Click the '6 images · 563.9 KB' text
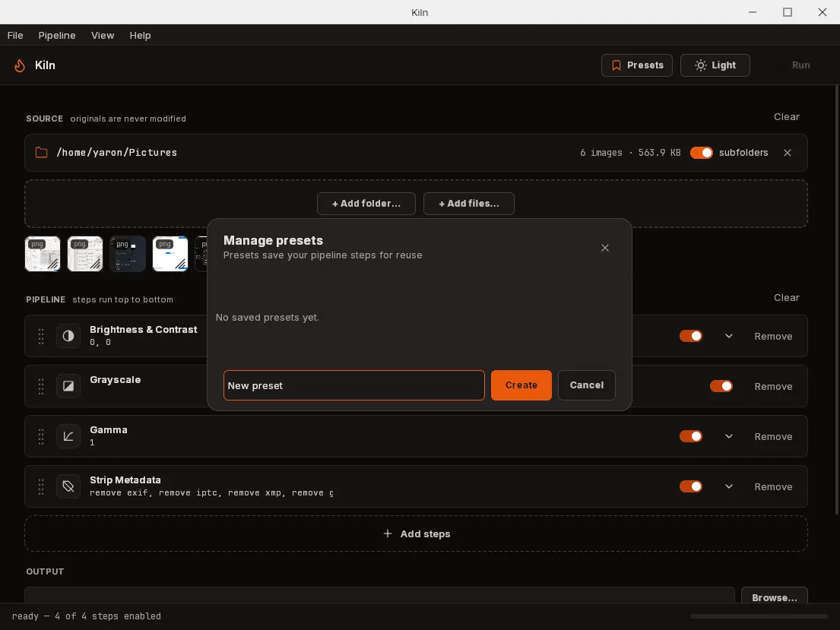 630,153
